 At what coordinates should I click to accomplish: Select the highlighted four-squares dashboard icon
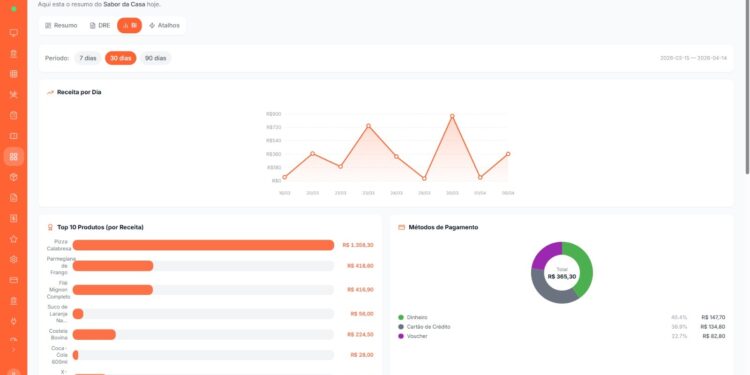click(13, 156)
